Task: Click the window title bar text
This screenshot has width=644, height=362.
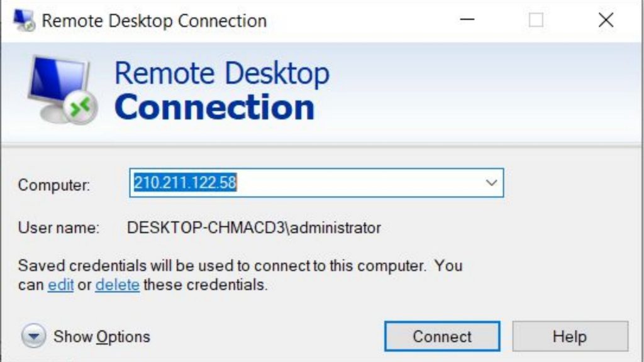Action: (154, 20)
